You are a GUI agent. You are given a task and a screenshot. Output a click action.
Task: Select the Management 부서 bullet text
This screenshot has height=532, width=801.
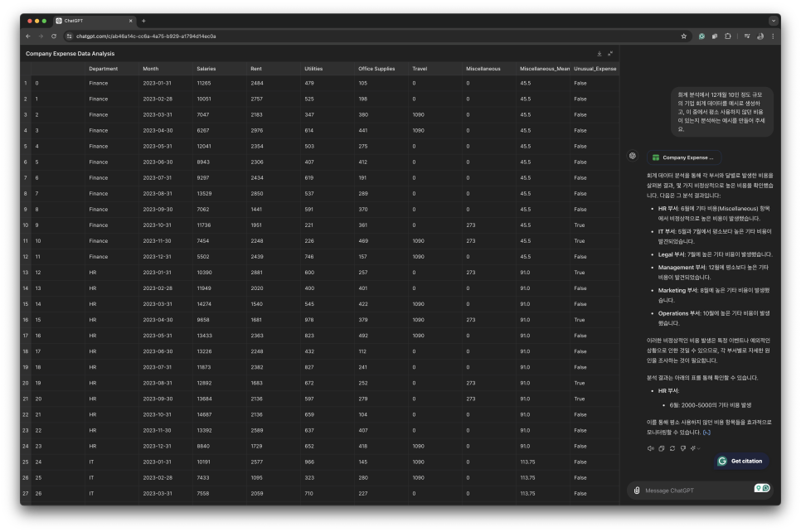(x=713, y=272)
